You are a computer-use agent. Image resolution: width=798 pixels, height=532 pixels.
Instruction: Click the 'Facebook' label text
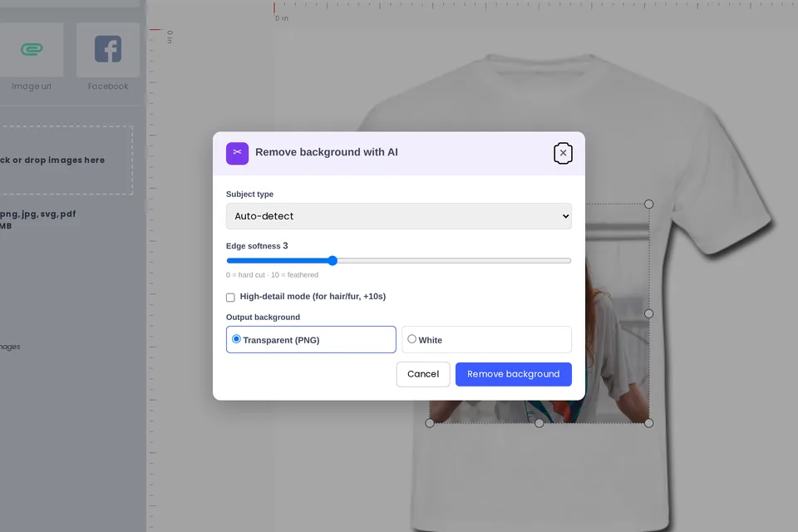108,86
